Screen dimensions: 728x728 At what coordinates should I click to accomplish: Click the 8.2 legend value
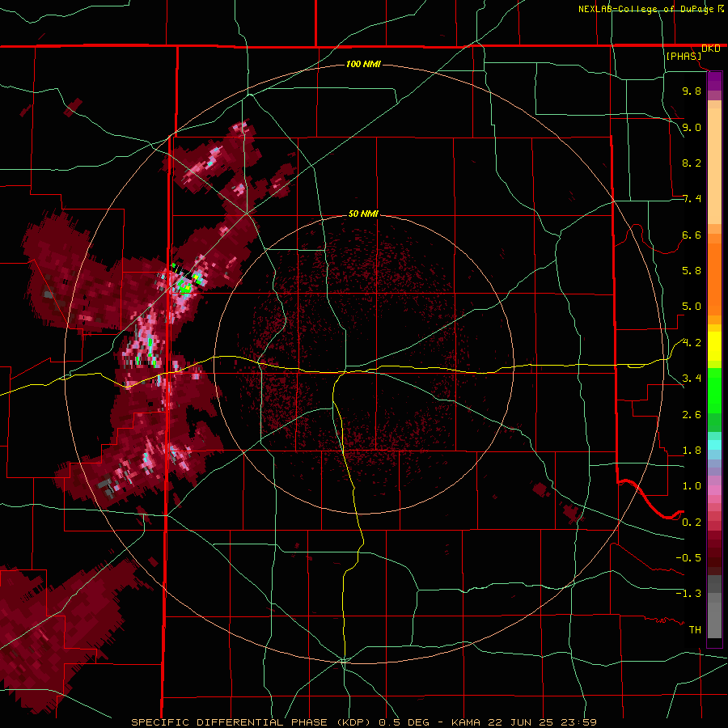(x=692, y=163)
